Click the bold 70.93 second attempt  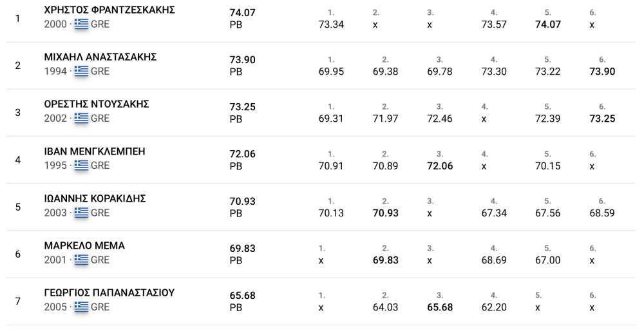click(x=386, y=213)
